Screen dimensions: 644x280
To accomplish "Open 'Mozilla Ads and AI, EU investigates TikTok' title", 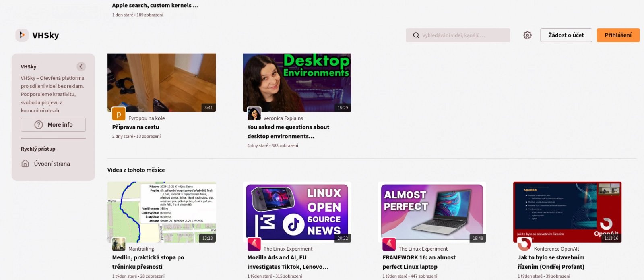I will (x=288, y=262).
